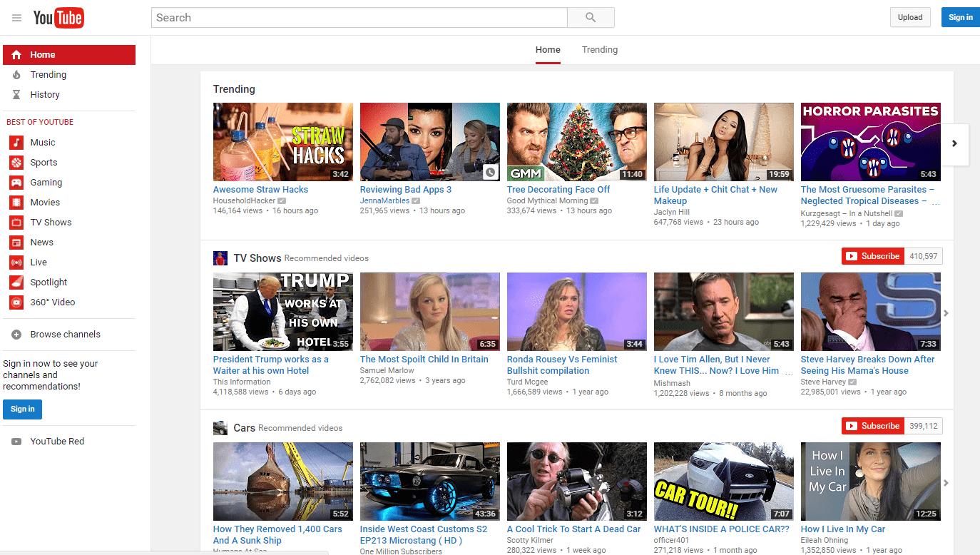Click the YouTube Red icon
The height and width of the screenshot is (555, 980).
(16, 442)
